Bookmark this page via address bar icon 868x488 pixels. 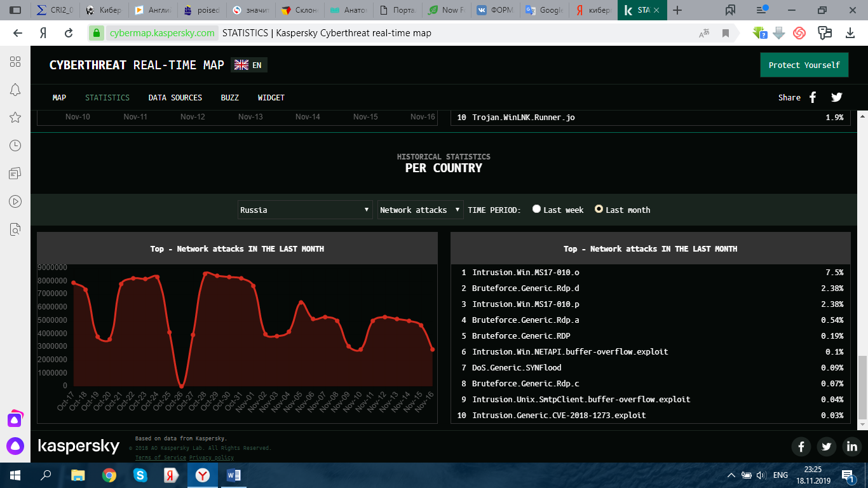tap(726, 33)
